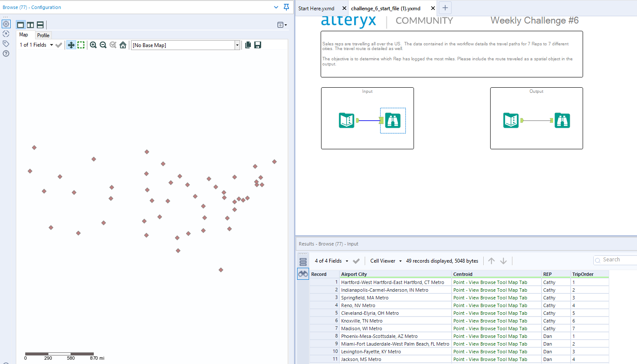Save map with the floppy disk icon
Viewport: 637px width, 364px height.
(258, 45)
